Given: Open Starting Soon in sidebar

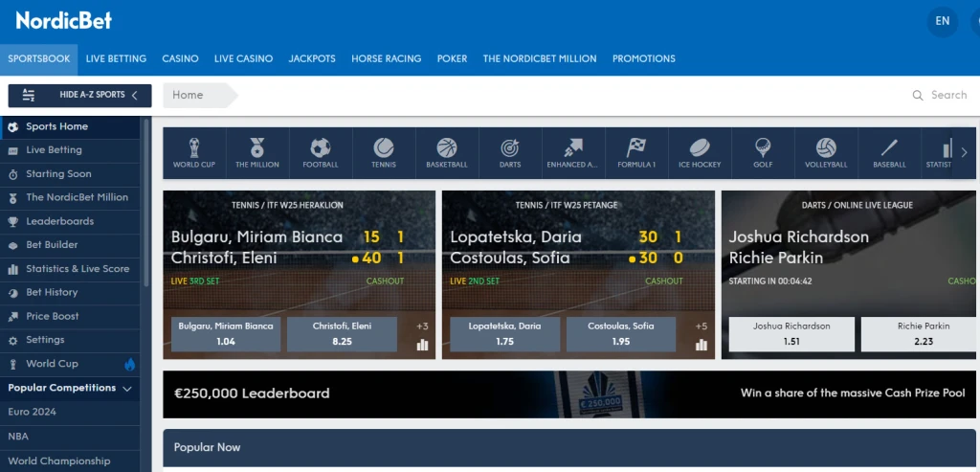Looking at the screenshot, I should [70, 174].
